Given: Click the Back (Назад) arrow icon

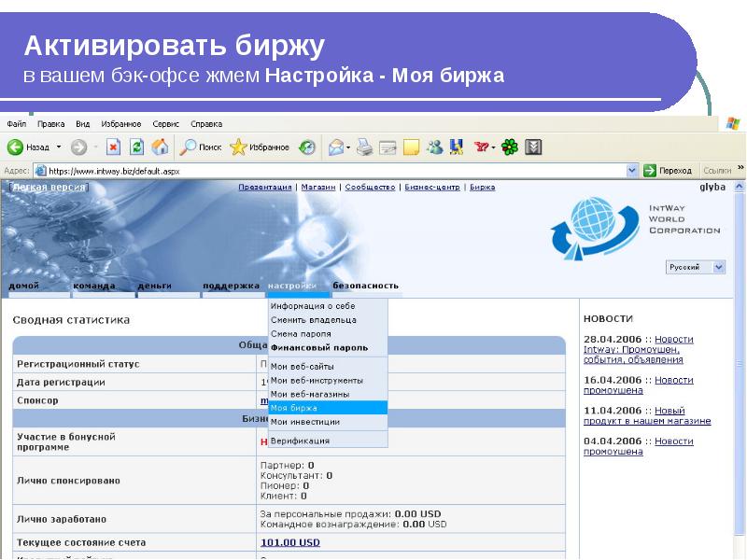Looking at the screenshot, I should click(16, 147).
